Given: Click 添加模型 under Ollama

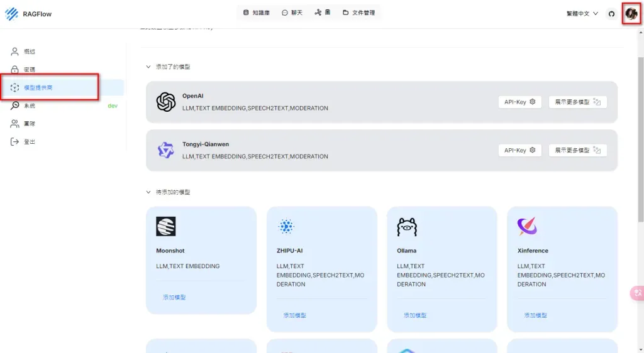Looking at the screenshot, I should 415,316.
